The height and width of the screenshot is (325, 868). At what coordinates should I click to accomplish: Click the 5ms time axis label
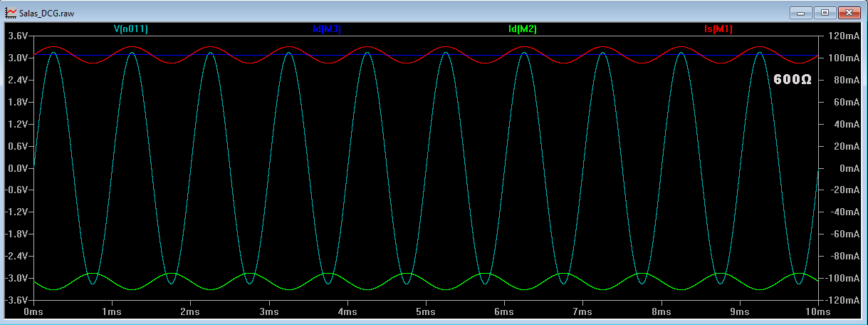pos(425,312)
